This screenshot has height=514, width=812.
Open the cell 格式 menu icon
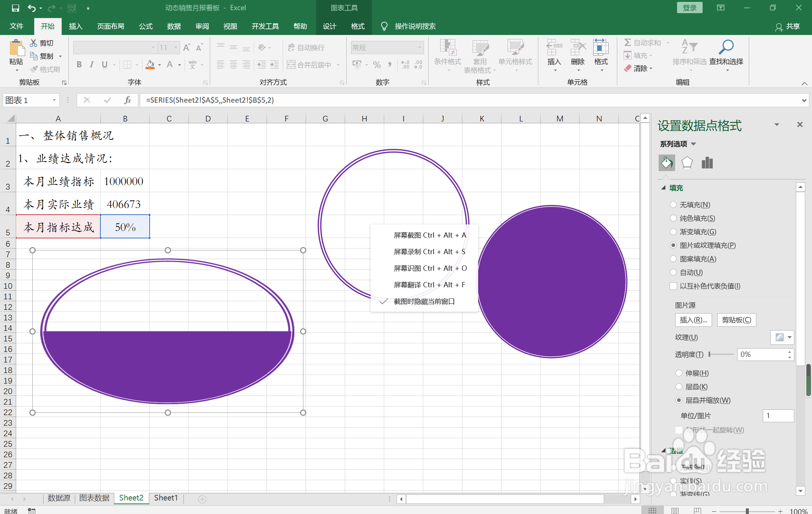[x=601, y=48]
